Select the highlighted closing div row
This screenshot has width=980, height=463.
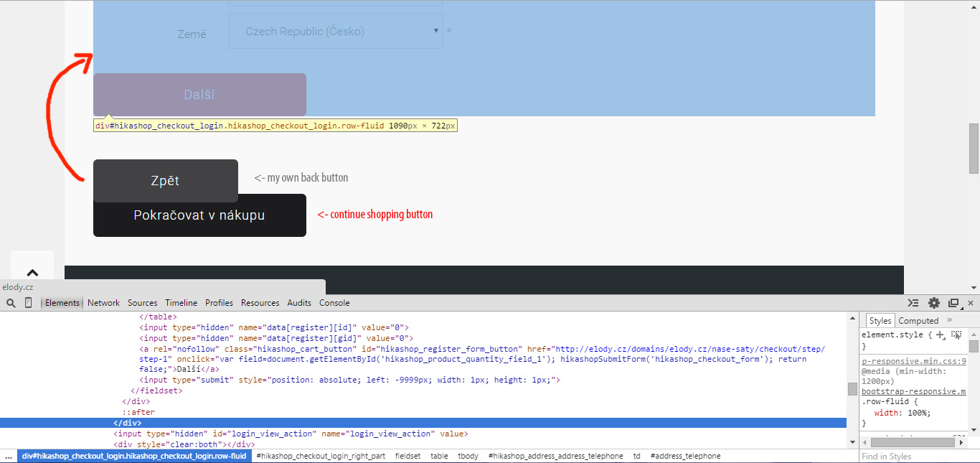click(x=423, y=423)
